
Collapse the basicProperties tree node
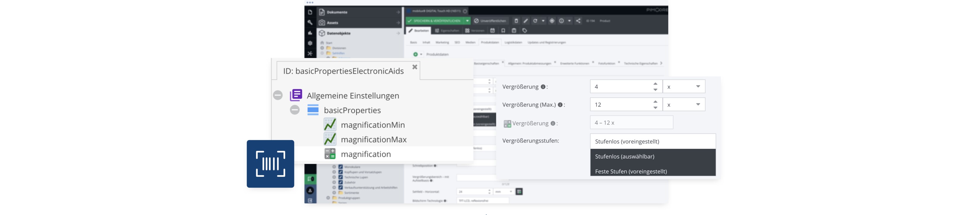(295, 110)
